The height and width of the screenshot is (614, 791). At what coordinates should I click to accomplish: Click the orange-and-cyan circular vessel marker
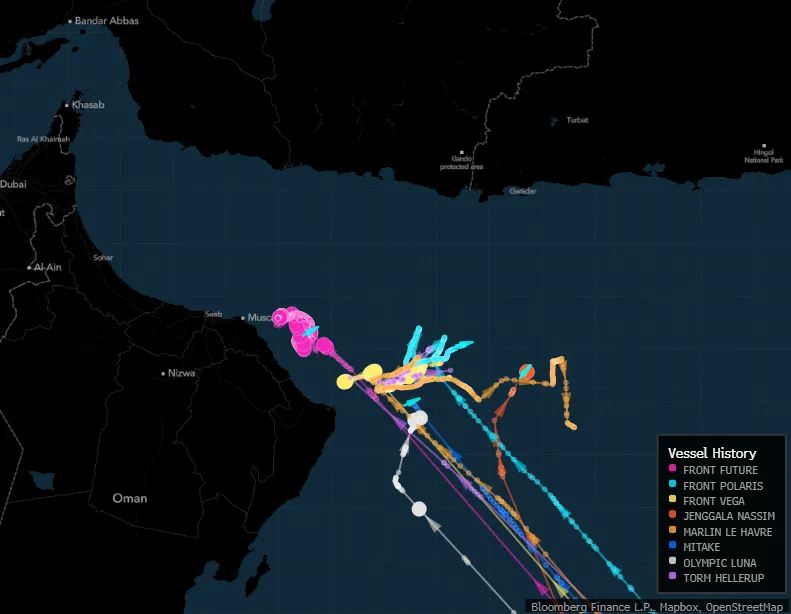[x=526, y=373]
